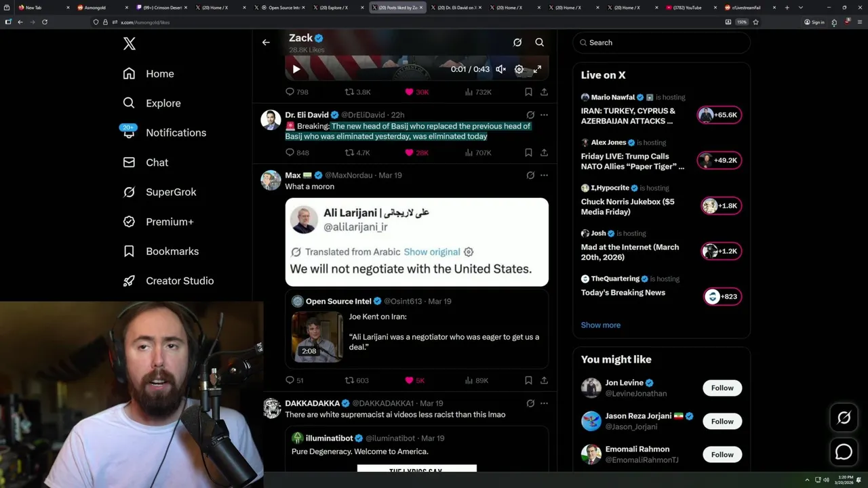Open more menu on Max's post
This screenshot has height=488, width=868.
tap(544, 176)
